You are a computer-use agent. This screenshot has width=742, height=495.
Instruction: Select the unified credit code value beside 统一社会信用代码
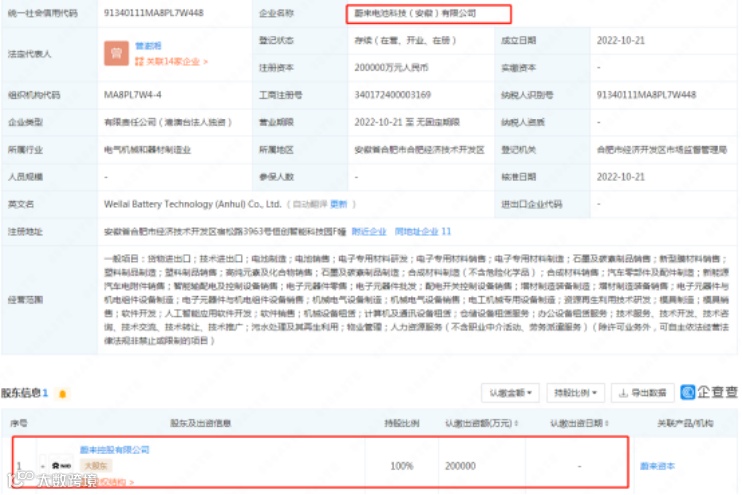[154, 13]
